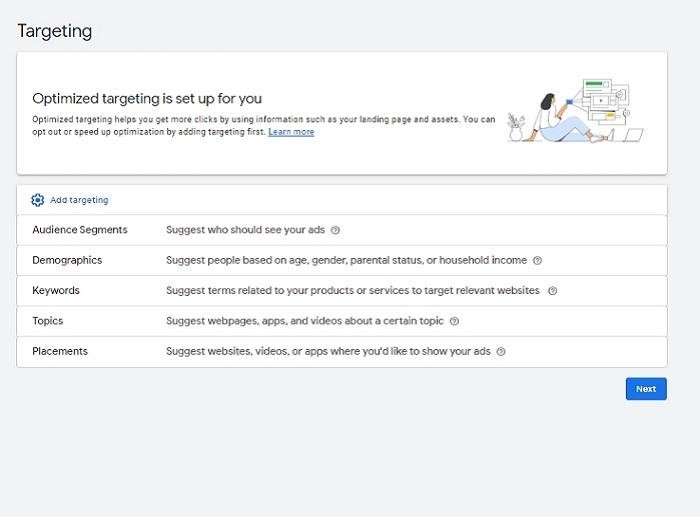This screenshot has height=517, width=700.
Task: Choose Keywords targeting option
Action: [56, 291]
